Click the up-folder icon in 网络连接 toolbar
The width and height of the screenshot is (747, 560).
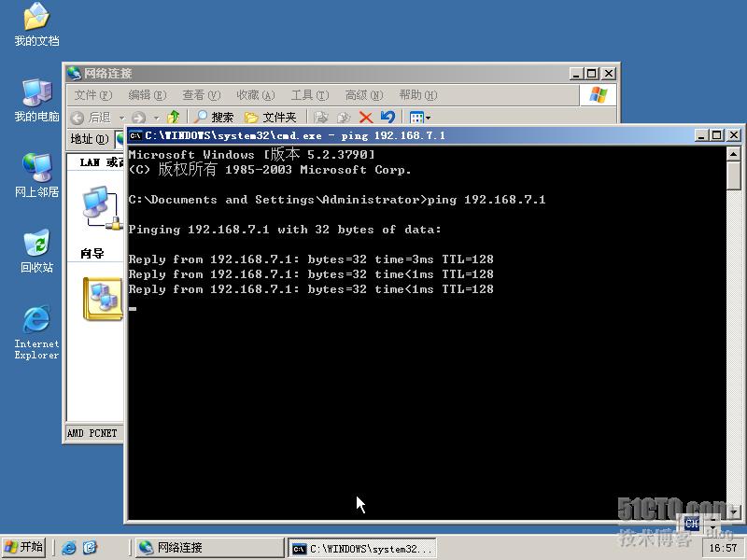click(x=174, y=118)
